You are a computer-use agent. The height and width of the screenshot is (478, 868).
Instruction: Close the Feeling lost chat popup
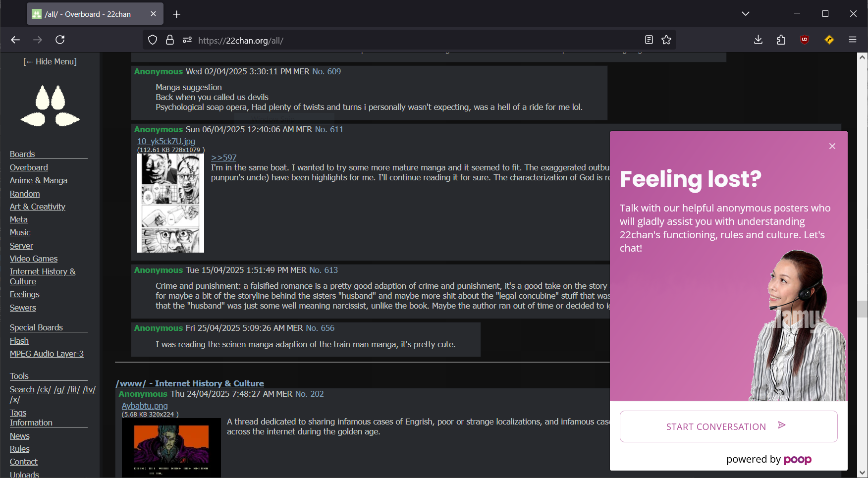[832, 146]
